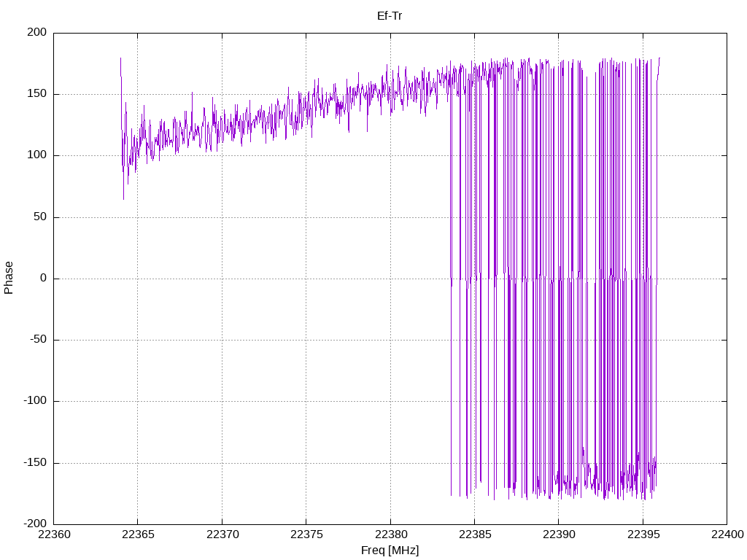Click the x-axis tick label "22380"
The width and height of the screenshot is (747, 560).
click(391, 534)
